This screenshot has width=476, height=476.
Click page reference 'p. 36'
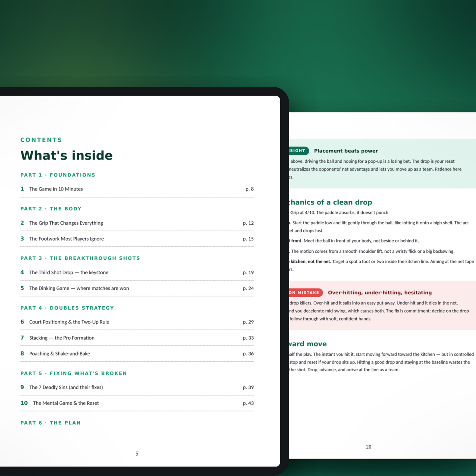[x=248, y=354]
